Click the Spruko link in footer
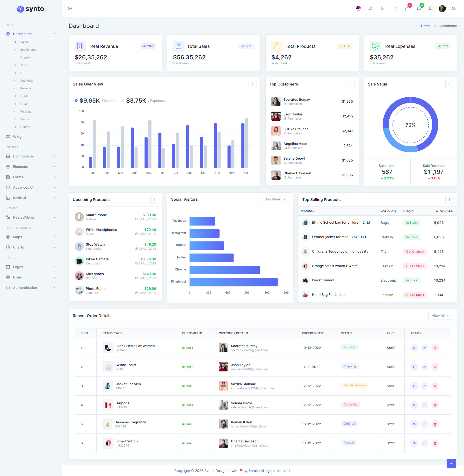This screenshot has width=464, height=476. (254, 471)
